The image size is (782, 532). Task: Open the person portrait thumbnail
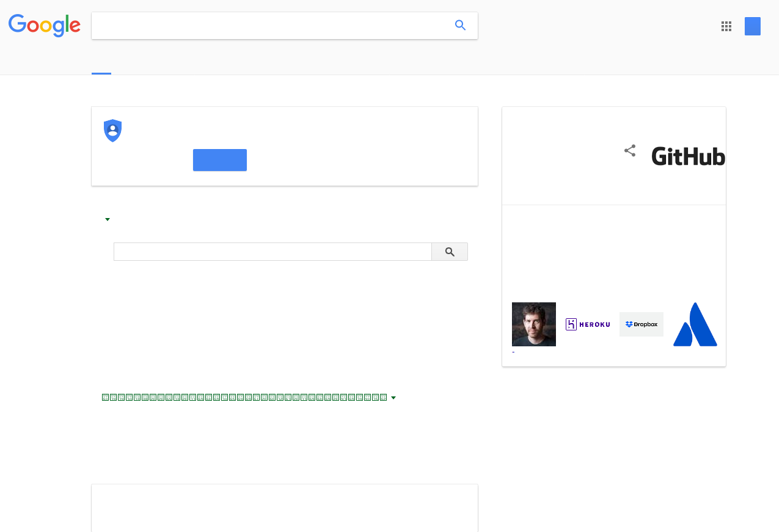[534, 324]
